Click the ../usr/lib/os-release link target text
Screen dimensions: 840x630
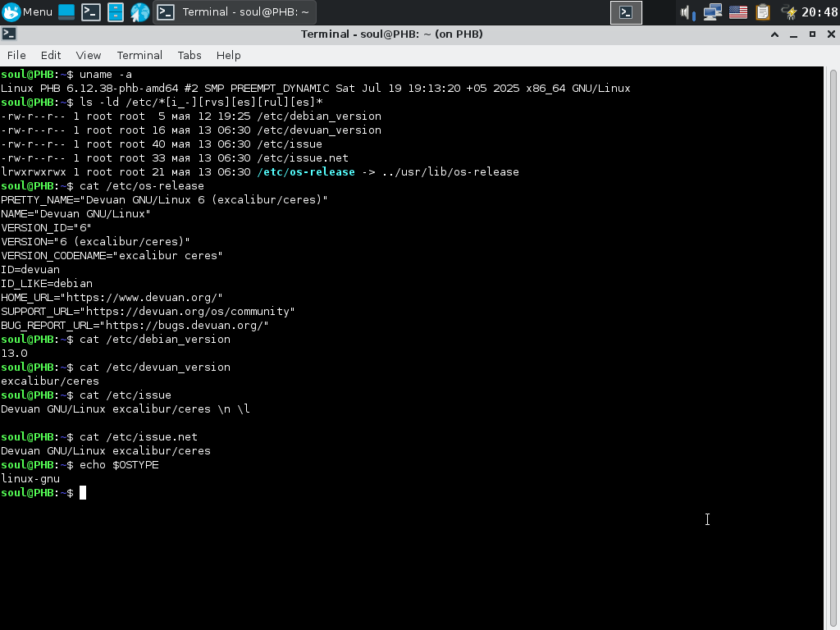pos(450,172)
